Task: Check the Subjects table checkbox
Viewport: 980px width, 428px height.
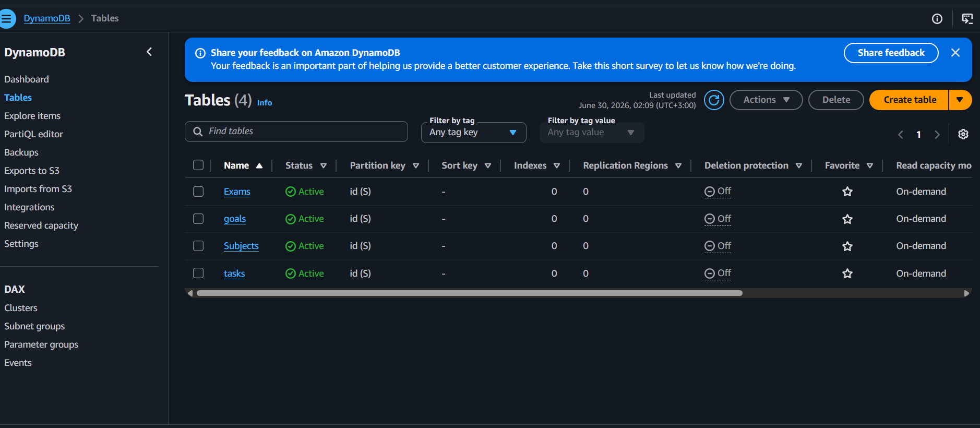Action: 198,246
